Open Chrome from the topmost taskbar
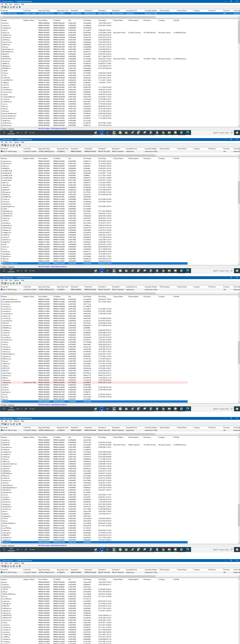240x644 pixels. pos(163,133)
